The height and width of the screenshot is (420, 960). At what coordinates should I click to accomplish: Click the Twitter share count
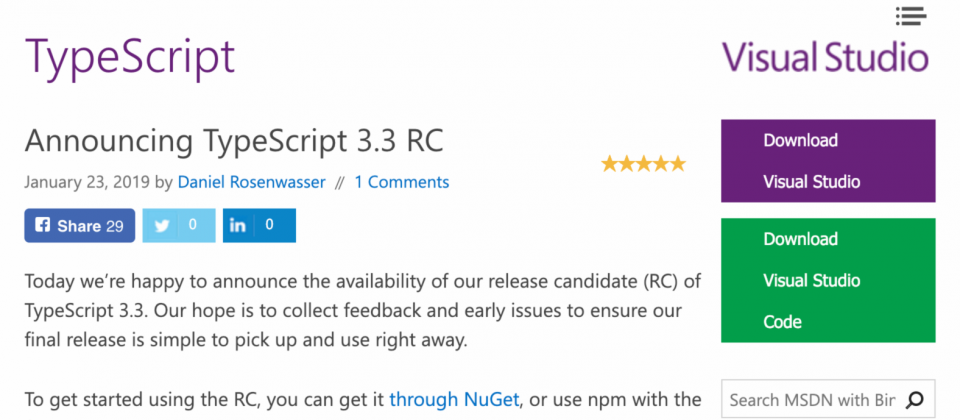(194, 226)
